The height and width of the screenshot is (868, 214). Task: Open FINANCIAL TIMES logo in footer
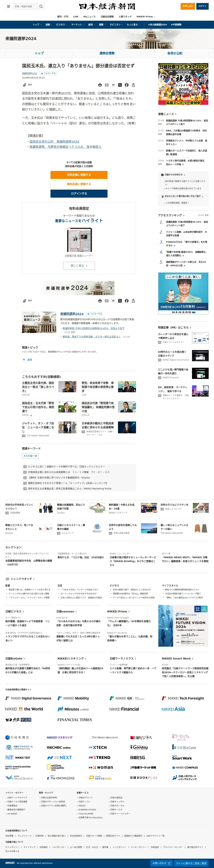(74, 720)
